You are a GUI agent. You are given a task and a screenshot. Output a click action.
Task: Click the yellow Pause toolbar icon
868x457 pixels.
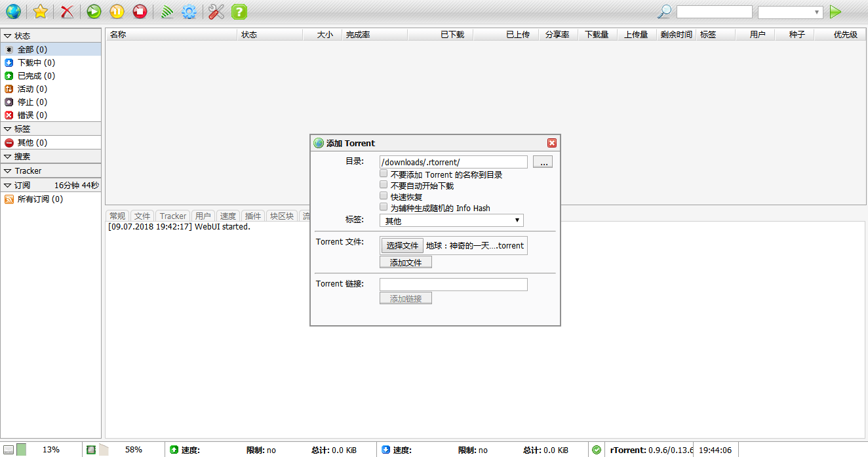(117, 11)
